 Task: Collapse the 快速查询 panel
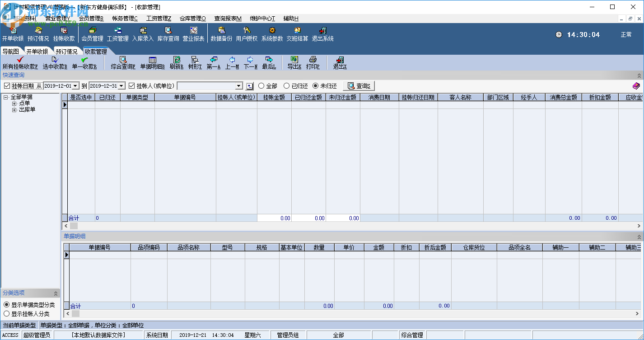pos(639,76)
